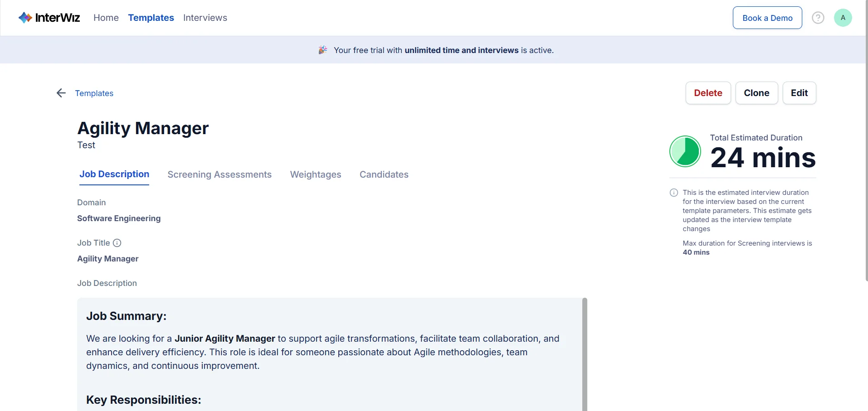Open the user avatar A menu
The height and width of the screenshot is (411, 868).
click(843, 18)
